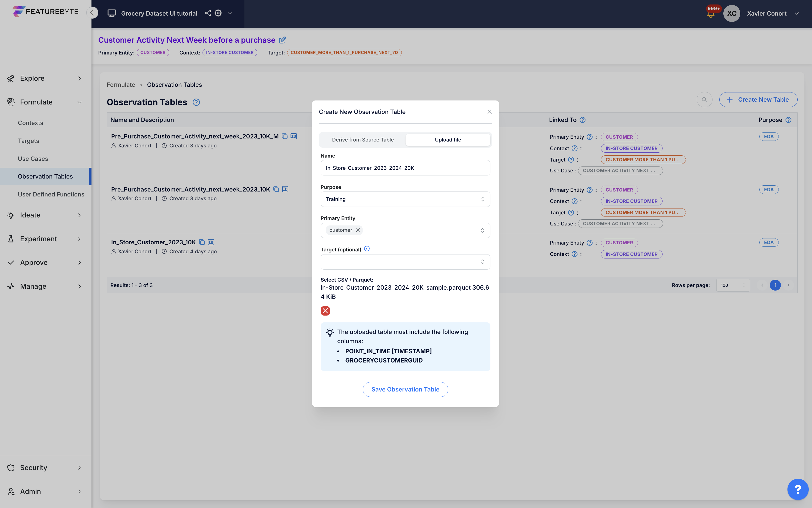This screenshot has width=812, height=508.
Task: Select the Upload file tab
Action: (x=448, y=140)
